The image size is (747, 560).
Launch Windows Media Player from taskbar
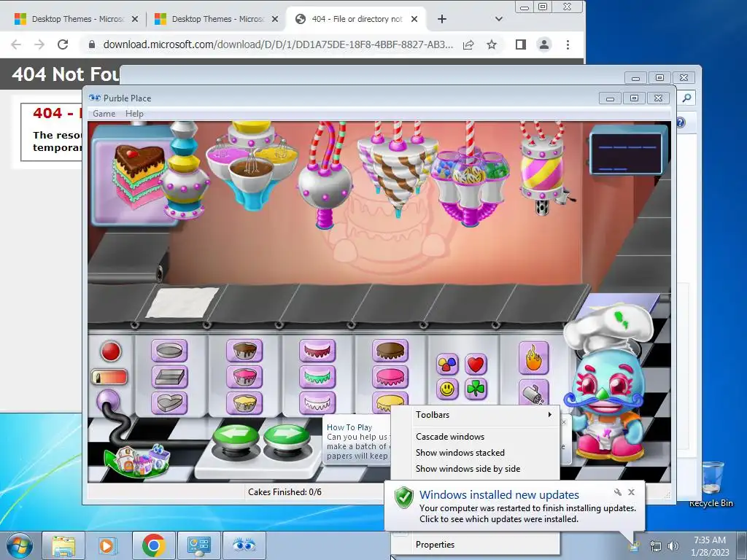pos(108,545)
